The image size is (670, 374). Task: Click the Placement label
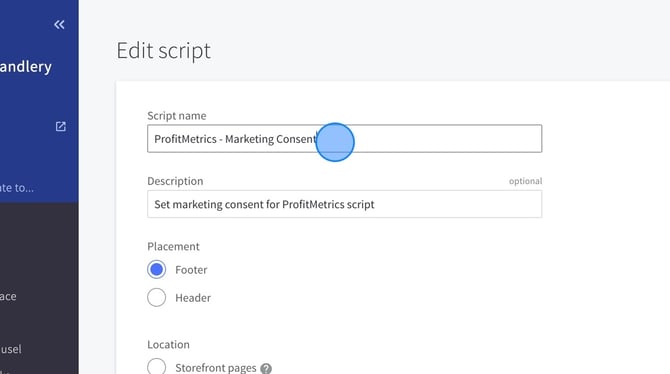[x=173, y=247]
